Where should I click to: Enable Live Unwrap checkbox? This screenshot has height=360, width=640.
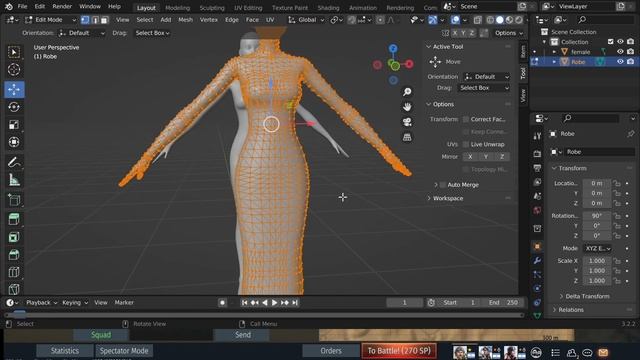[x=466, y=144]
